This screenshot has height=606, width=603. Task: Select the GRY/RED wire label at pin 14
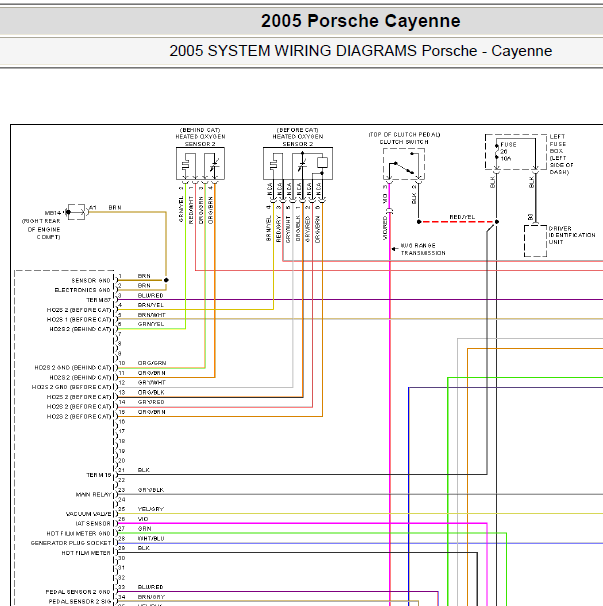click(x=151, y=402)
